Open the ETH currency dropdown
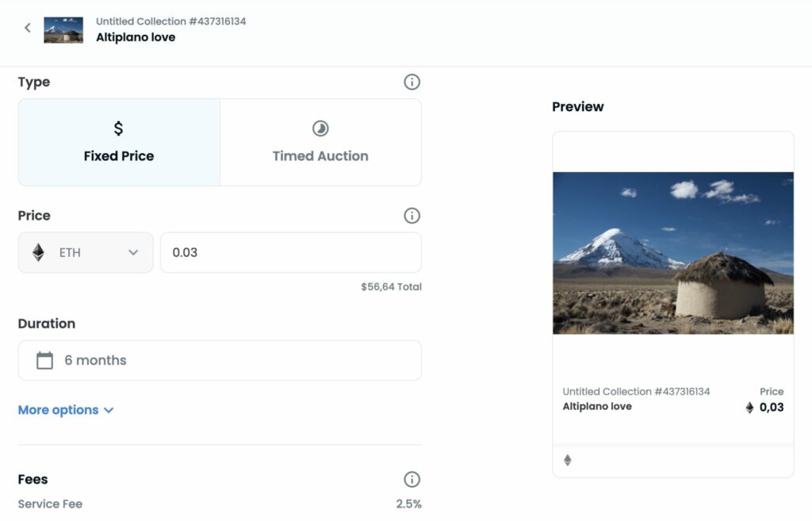This screenshot has height=521, width=812. [x=86, y=252]
